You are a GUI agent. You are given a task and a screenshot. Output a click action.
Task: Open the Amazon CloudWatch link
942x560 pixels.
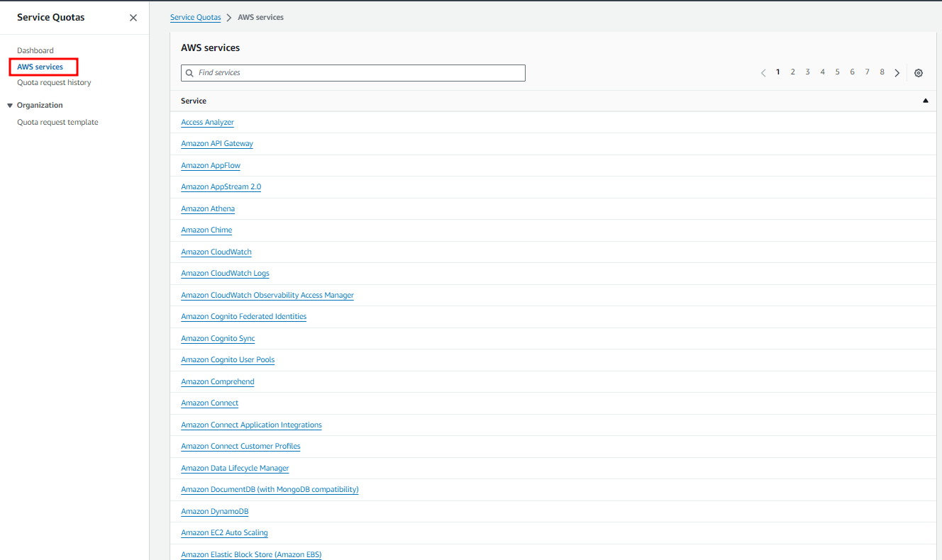coord(216,252)
